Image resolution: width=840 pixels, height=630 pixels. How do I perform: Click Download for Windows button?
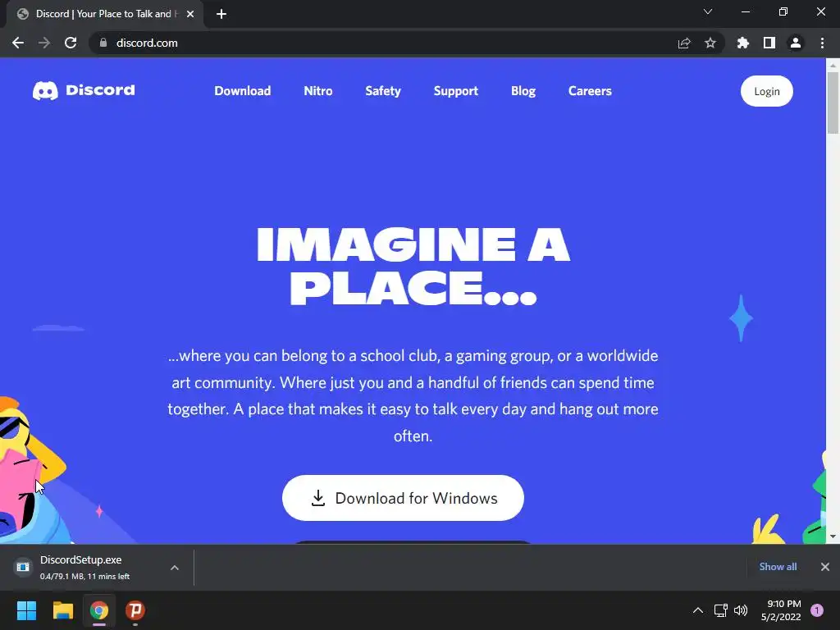click(403, 498)
